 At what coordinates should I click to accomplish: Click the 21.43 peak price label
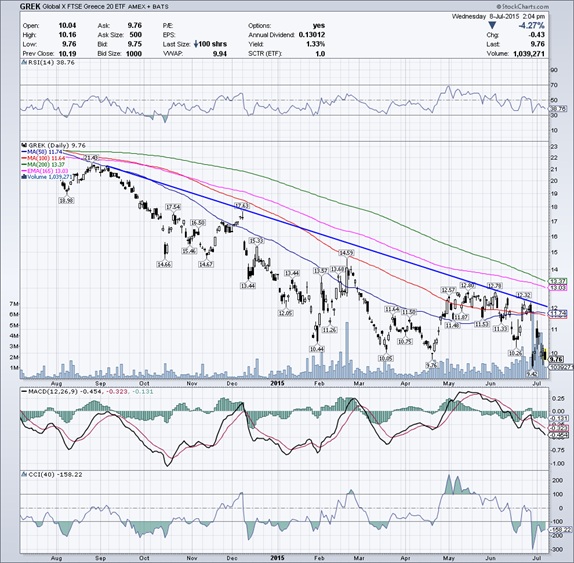pyautogui.click(x=91, y=157)
